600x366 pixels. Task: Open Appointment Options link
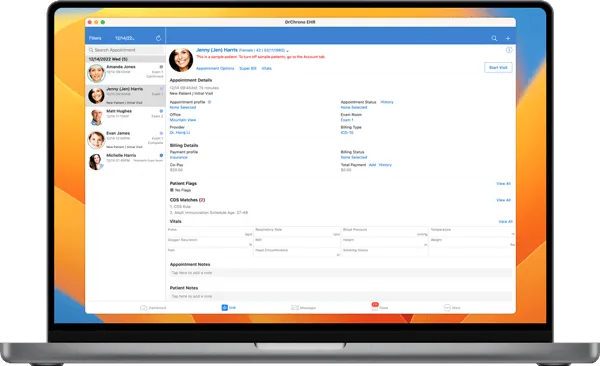click(x=215, y=68)
